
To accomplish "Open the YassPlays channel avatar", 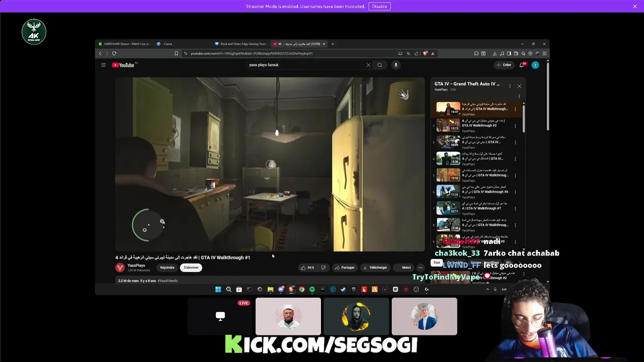I will 120,267.
